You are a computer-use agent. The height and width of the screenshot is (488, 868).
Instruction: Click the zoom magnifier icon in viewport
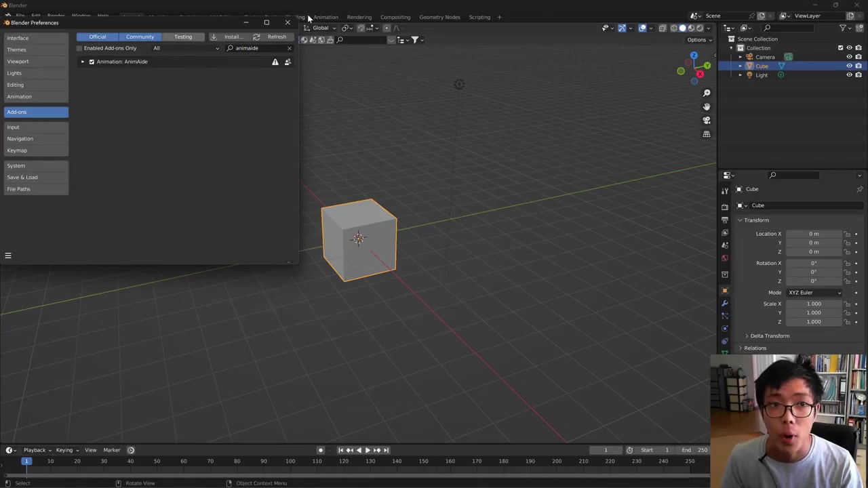(707, 93)
